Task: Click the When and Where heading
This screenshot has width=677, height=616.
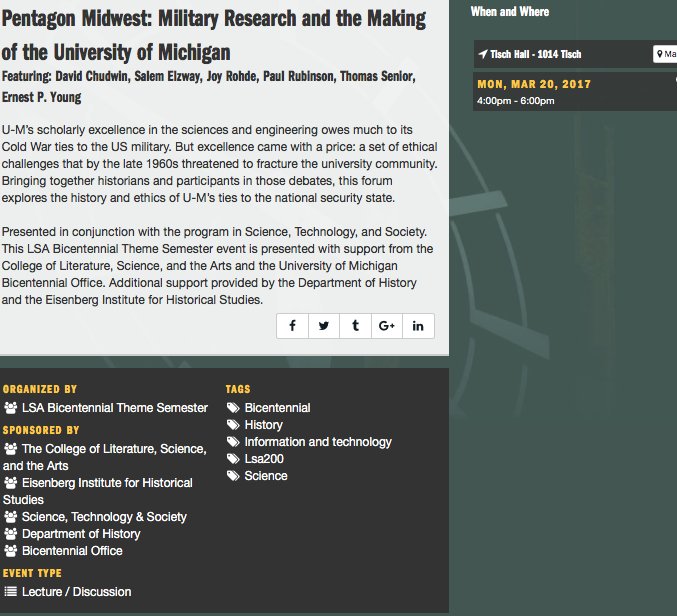Action: point(510,12)
